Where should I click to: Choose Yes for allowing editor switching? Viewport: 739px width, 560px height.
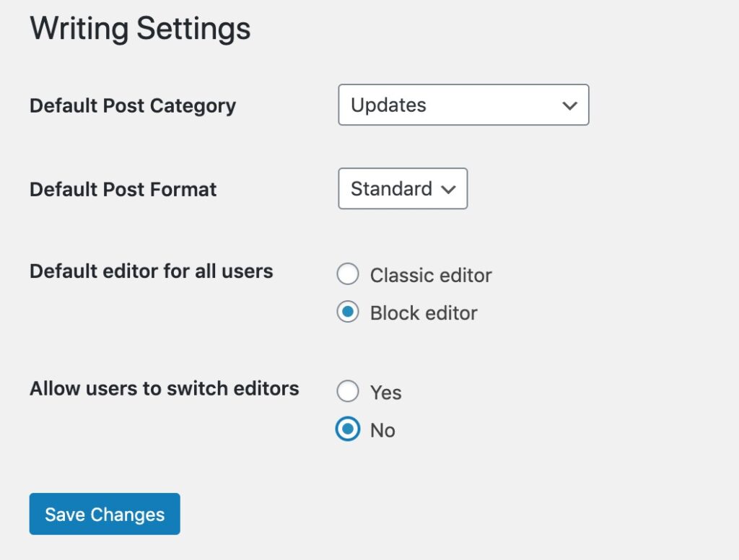click(x=348, y=391)
